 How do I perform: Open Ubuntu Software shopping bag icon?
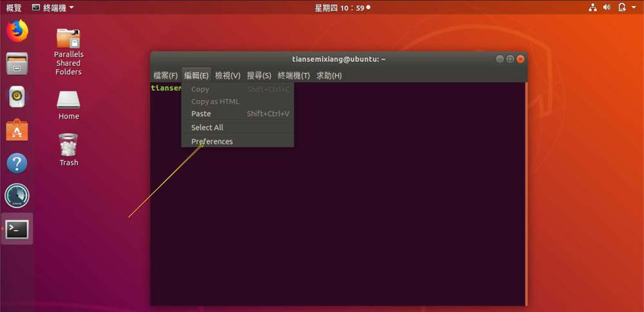tap(17, 130)
